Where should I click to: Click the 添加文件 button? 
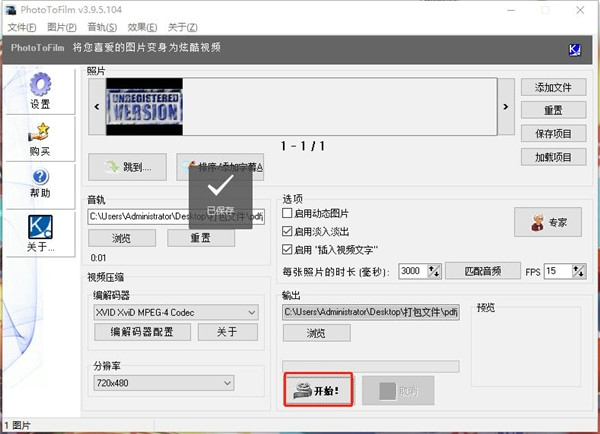click(x=553, y=88)
